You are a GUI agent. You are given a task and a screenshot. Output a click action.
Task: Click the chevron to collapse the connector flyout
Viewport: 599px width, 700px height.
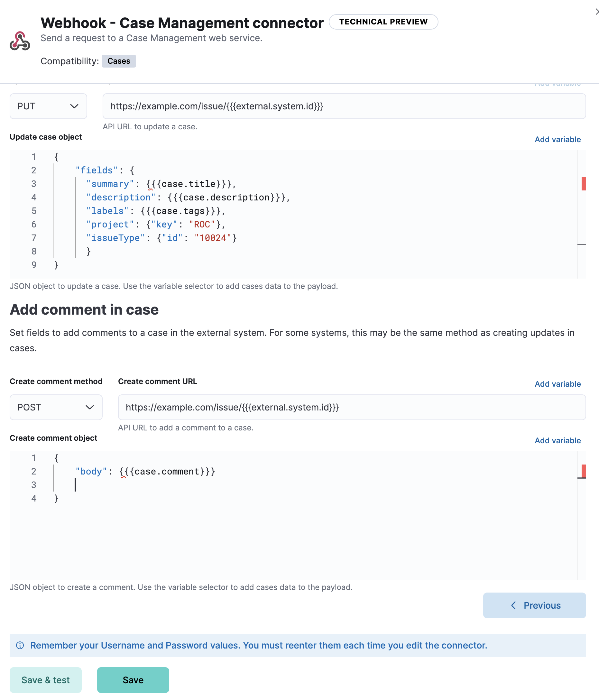point(596,11)
